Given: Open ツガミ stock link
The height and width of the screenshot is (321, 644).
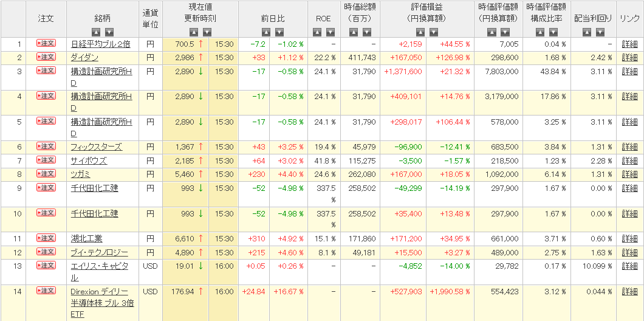Looking at the screenshot, I should [x=80, y=174].
